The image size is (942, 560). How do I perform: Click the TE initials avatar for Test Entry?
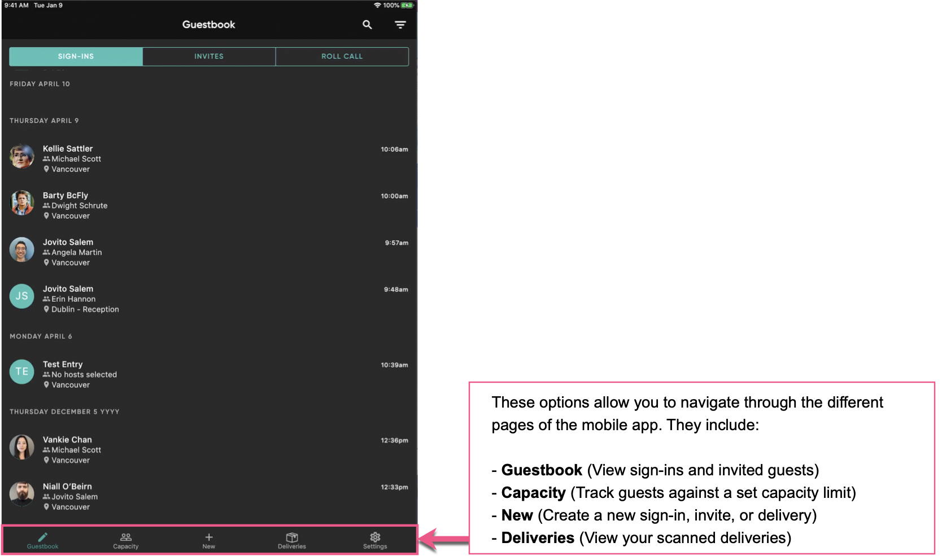tap(21, 372)
